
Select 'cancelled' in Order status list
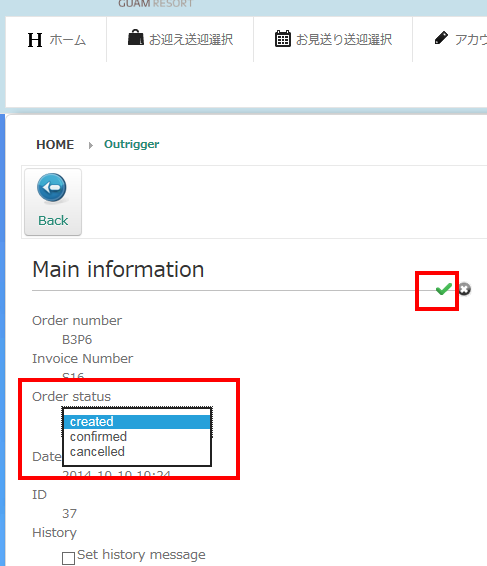(x=137, y=452)
